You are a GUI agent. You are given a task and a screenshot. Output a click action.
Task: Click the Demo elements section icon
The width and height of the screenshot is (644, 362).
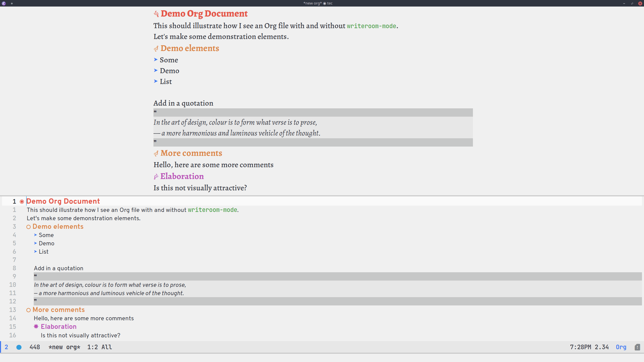click(x=156, y=48)
